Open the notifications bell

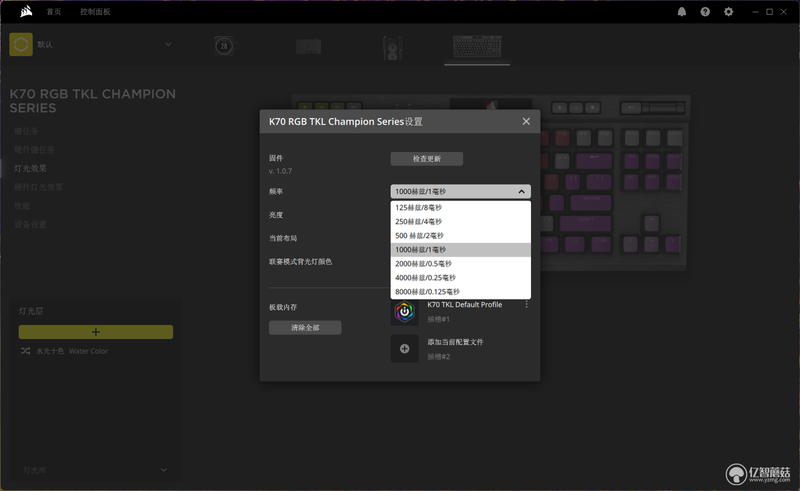(x=682, y=12)
